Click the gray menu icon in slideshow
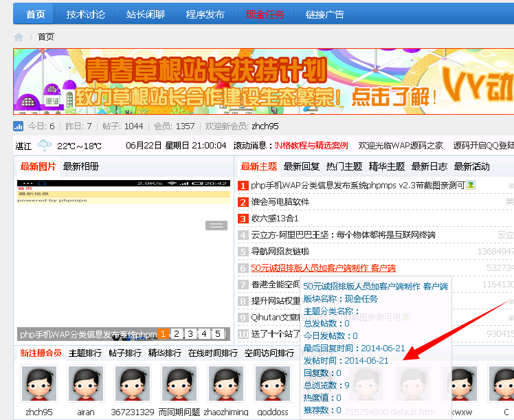Screen dimensions: 514x420 tap(216, 225)
